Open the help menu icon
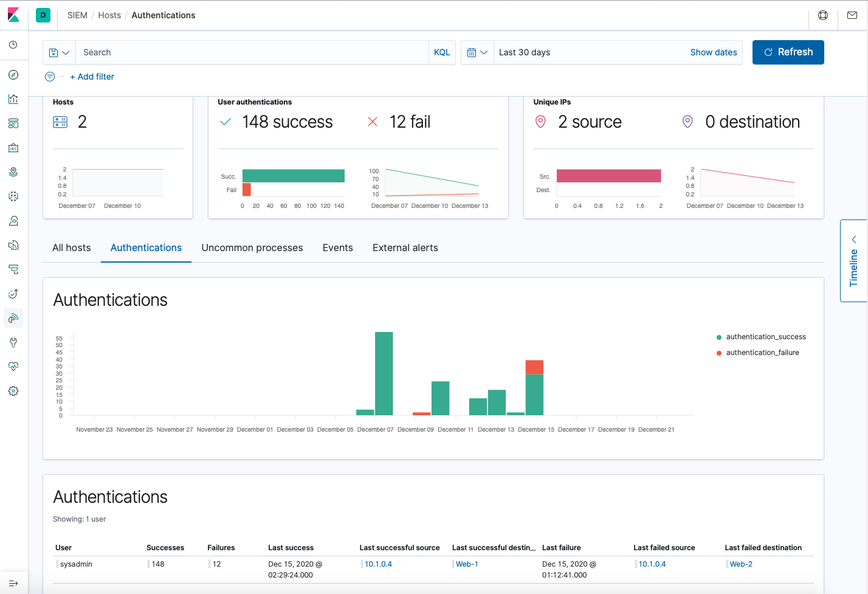 coord(823,15)
